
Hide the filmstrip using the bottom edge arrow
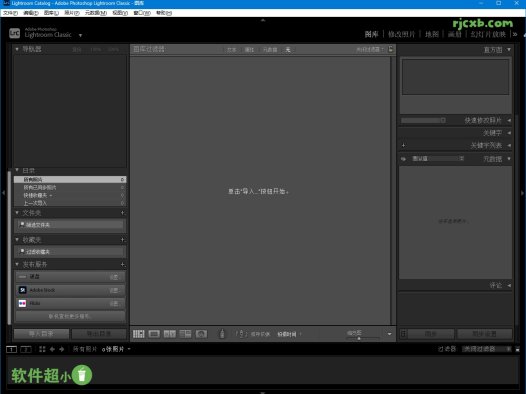click(263, 392)
